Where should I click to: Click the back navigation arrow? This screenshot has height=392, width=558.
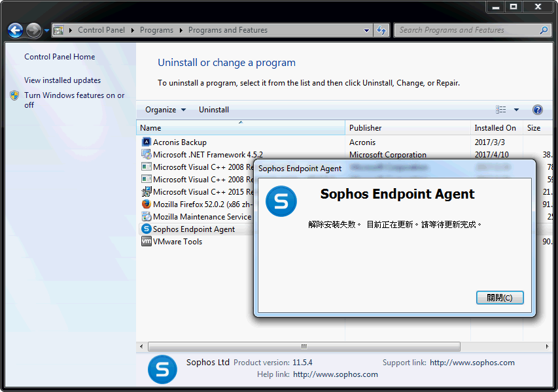click(x=15, y=30)
